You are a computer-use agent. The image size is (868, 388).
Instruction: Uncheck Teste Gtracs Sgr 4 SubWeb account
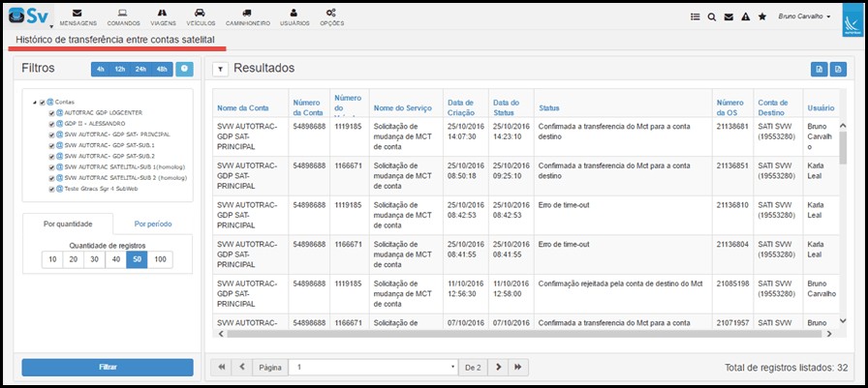tap(51, 189)
